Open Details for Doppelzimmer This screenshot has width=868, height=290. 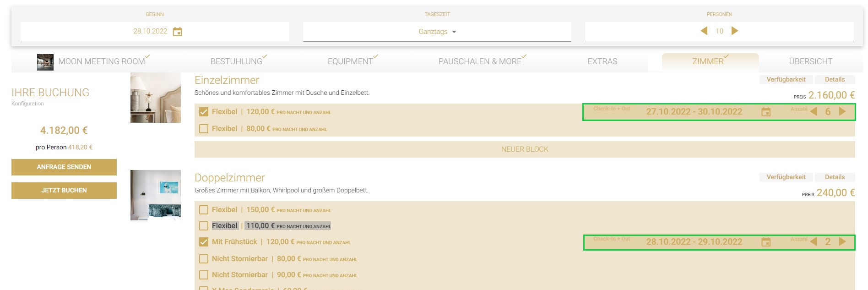[835, 177]
